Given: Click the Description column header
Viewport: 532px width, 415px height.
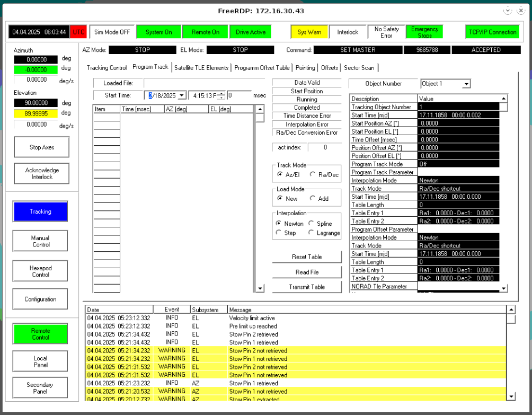Looking at the screenshot, I should click(x=384, y=99).
